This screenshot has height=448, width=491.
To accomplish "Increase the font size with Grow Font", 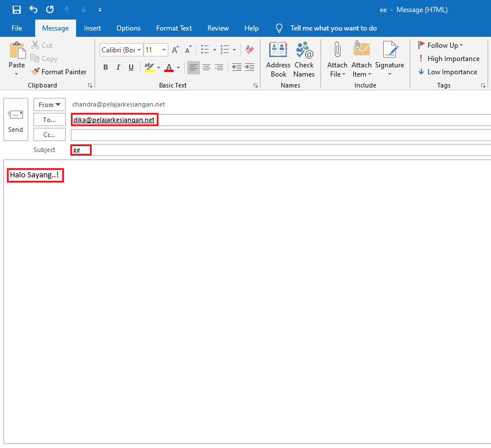I will click(x=175, y=50).
